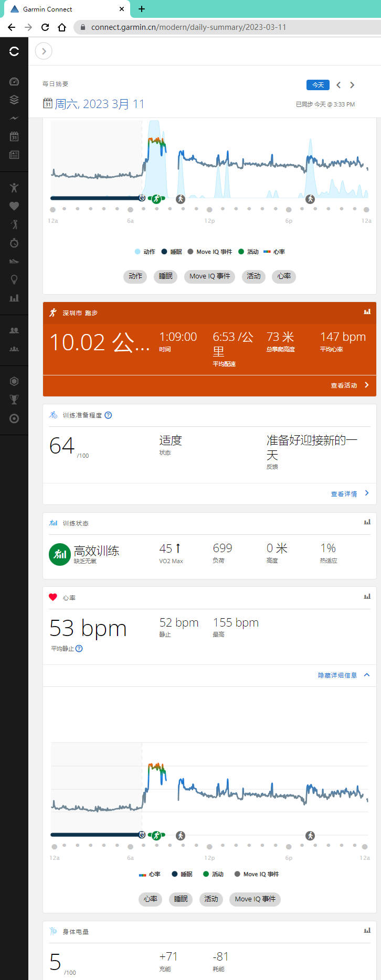Click the date picker calendar icon
The image size is (381, 980).
[47, 103]
